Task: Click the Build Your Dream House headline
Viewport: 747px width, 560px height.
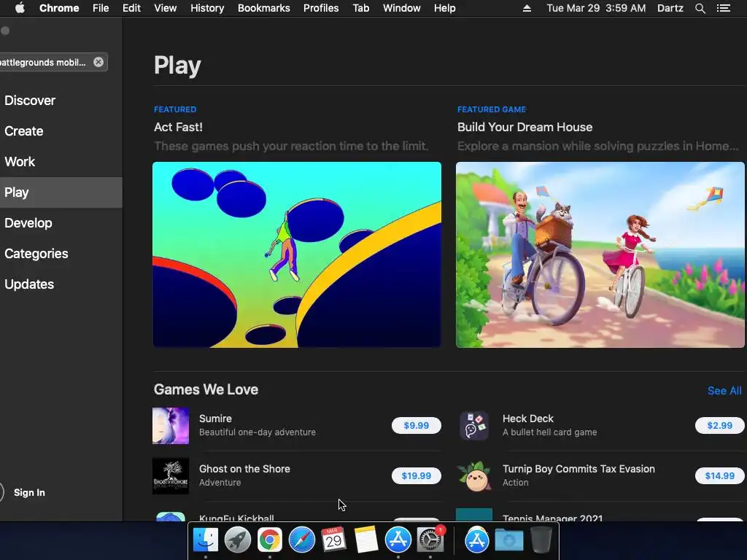Action: (525, 127)
